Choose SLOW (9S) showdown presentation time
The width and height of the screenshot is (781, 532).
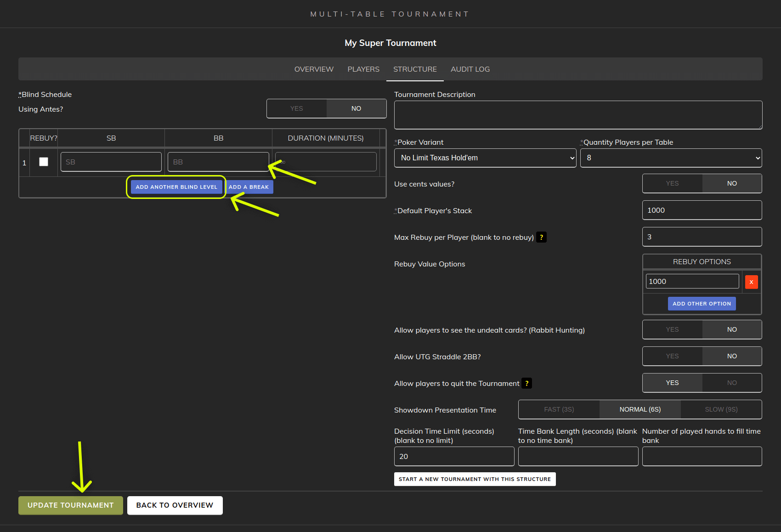click(721, 409)
